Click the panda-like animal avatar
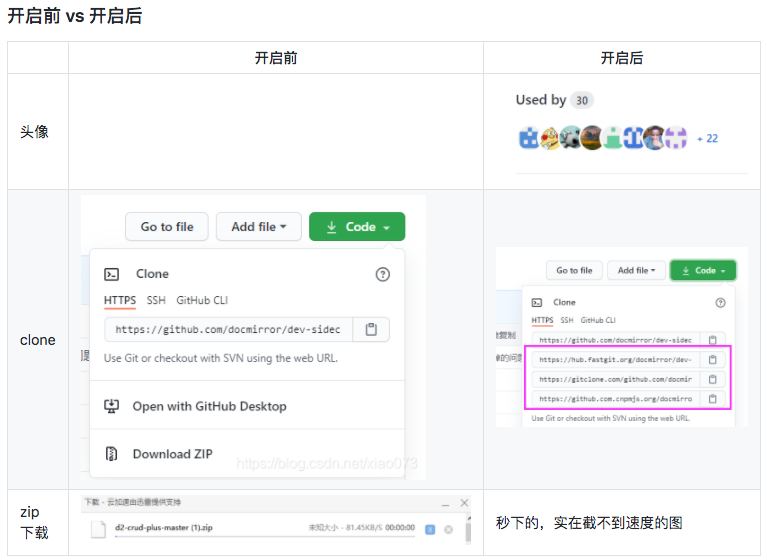This screenshot has height=560, width=767. [x=570, y=138]
